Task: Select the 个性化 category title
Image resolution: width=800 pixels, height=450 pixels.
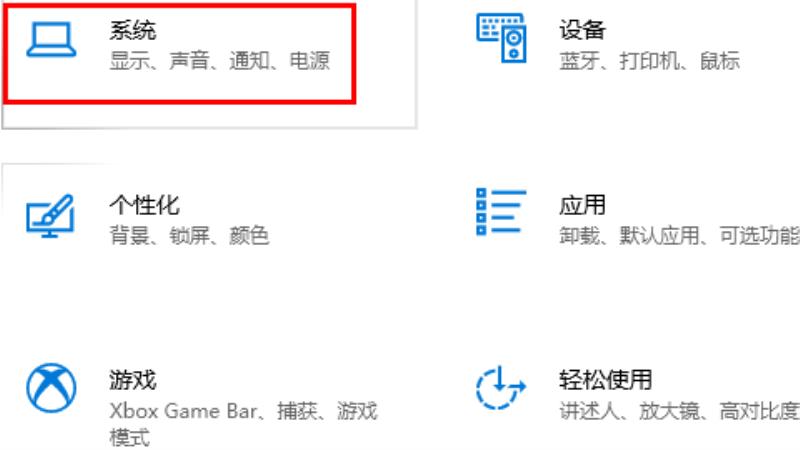Action: [x=144, y=205]
